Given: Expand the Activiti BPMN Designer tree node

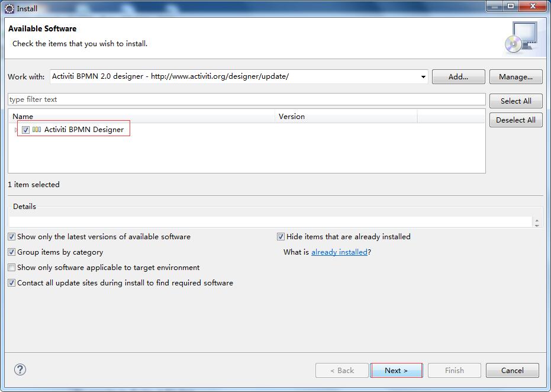Looking at the screenshot, I should tap(16, 130).
